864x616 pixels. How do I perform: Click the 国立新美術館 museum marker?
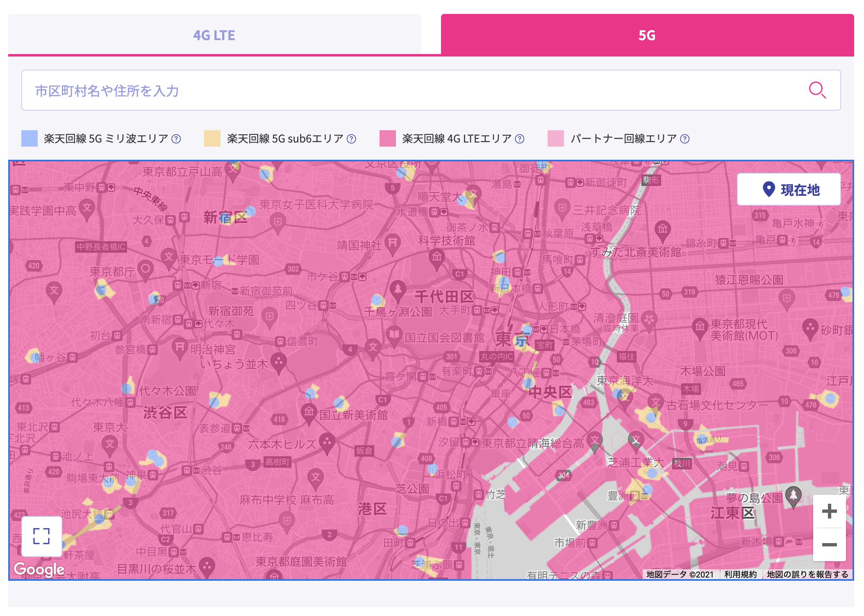309,413
